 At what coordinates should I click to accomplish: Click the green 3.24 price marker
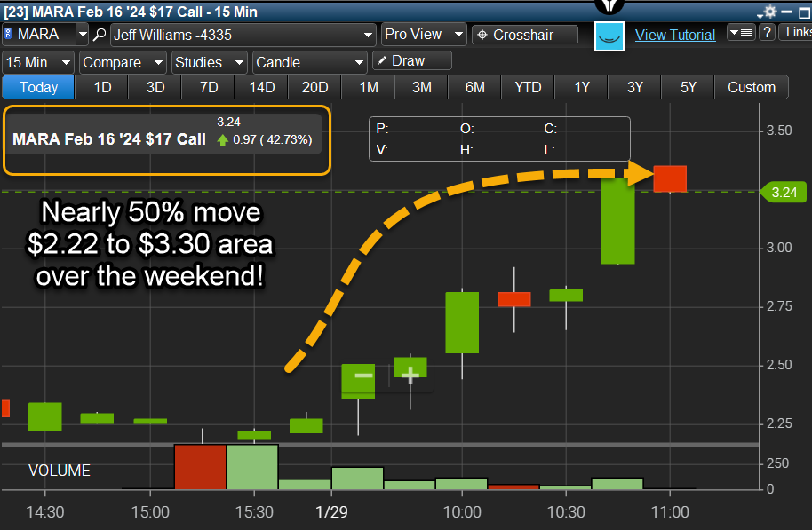783,193
